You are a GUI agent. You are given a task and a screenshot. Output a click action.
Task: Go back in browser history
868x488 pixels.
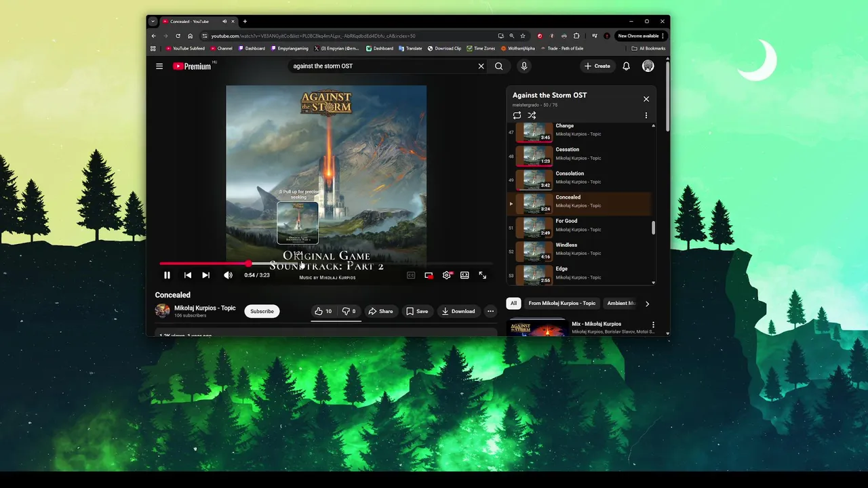pyautogui.click(x=154, y=36)
